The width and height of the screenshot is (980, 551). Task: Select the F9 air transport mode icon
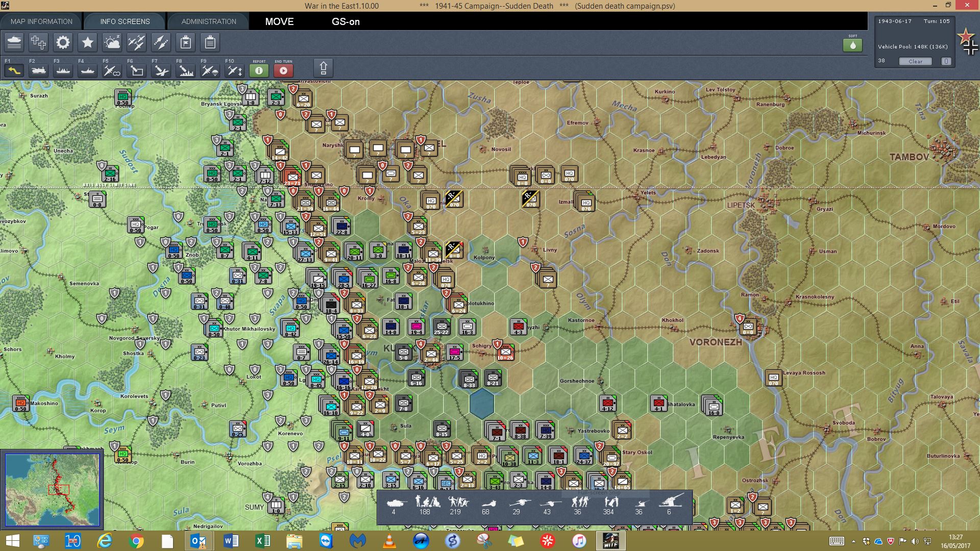[x=210, y=70]
